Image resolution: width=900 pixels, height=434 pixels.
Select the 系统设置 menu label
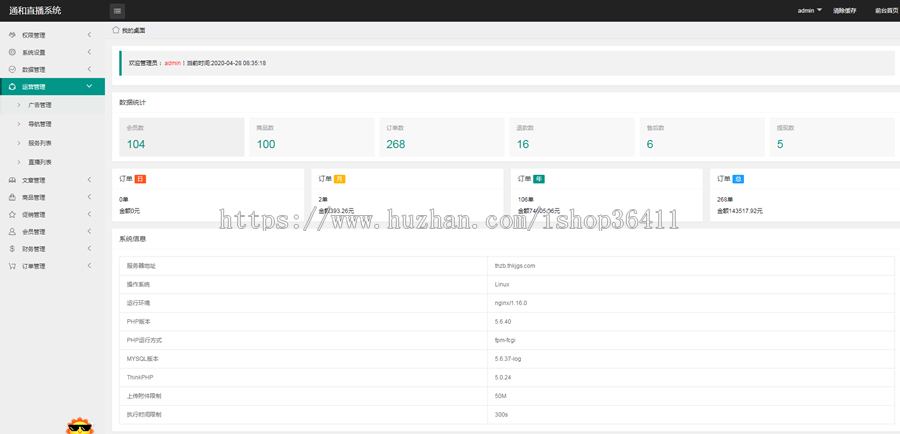34,53
